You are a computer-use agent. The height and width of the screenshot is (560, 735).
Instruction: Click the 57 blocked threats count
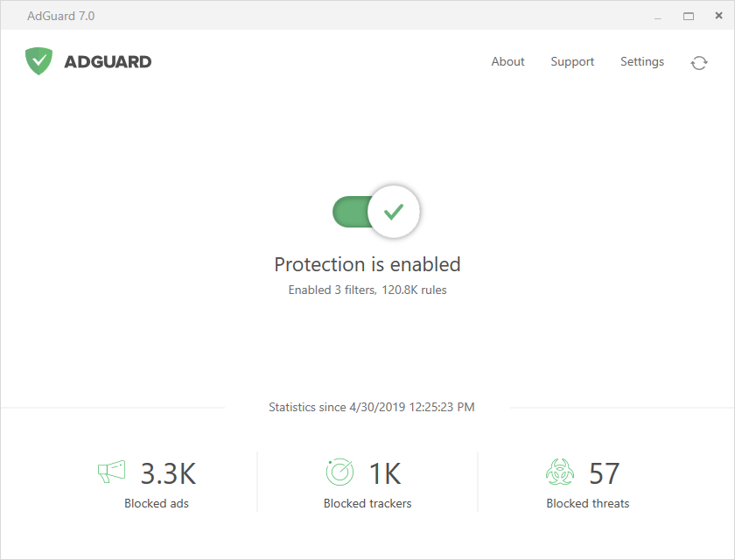[605, 473]
